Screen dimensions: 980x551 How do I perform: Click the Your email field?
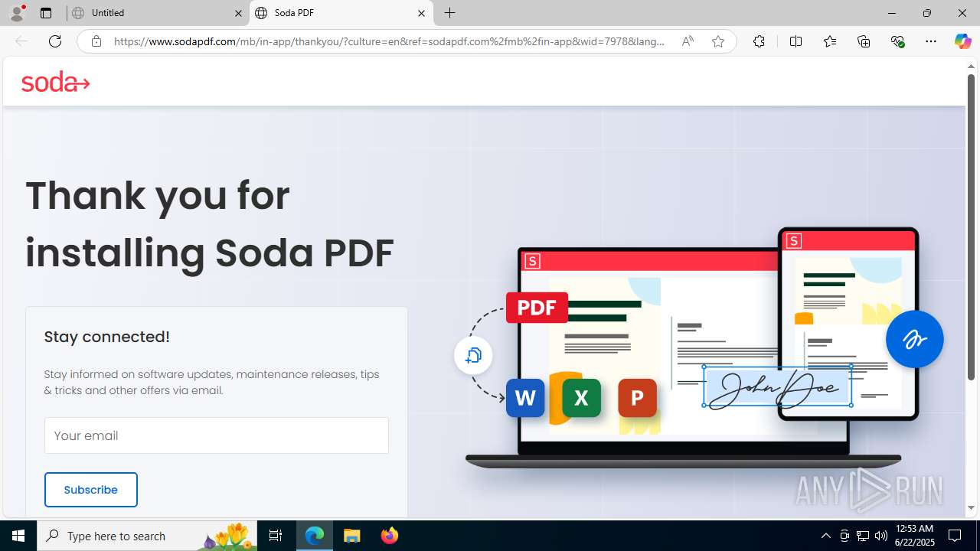tap(217, 435)
